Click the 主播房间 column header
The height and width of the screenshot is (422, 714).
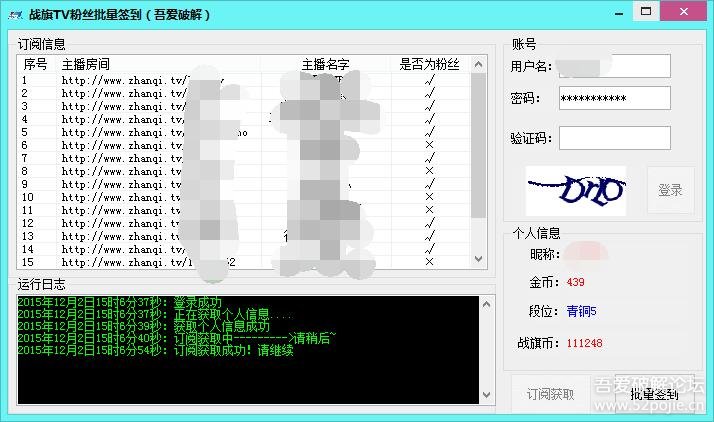point(159,64)
